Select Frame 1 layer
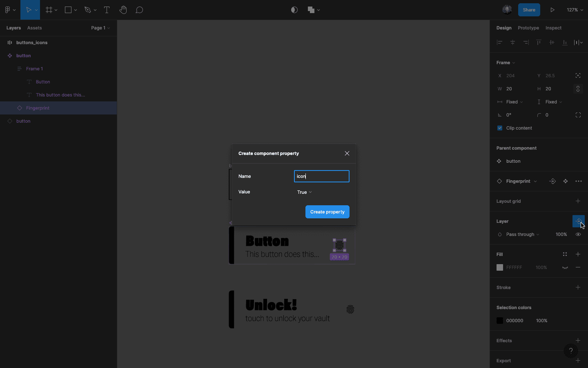Viewport: 588px width, 368px height. pos(58,69)
